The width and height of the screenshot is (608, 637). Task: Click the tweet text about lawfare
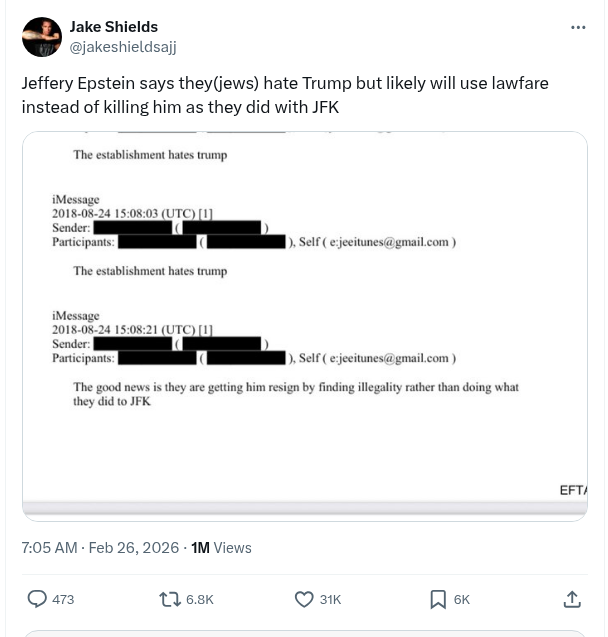pos(285,94)
